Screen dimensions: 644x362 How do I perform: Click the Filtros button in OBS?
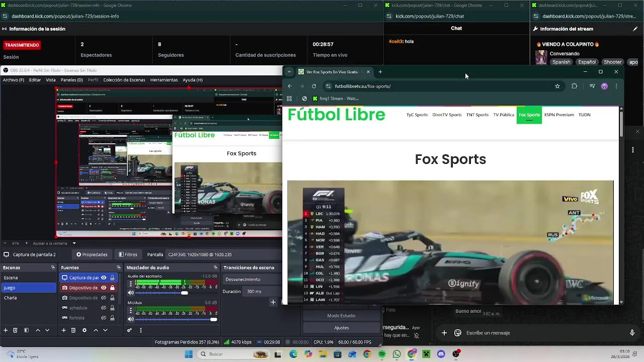coord(127,254)
